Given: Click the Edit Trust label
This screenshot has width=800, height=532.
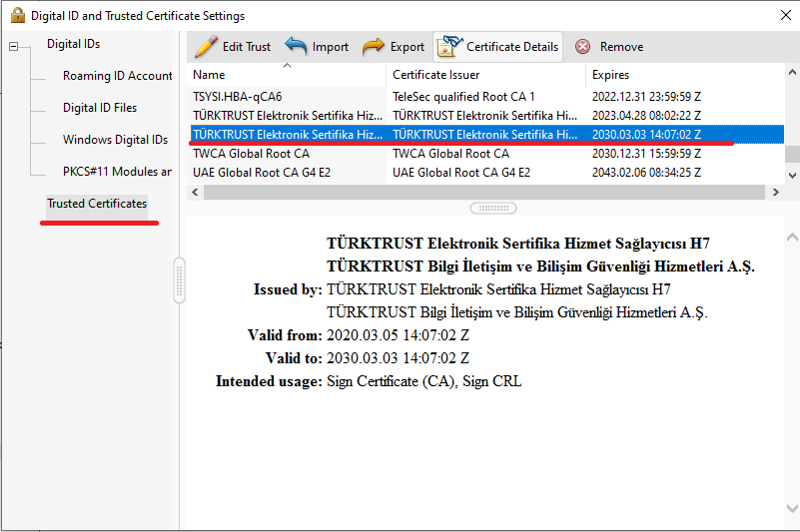Looking at the screenshot, I should (247, 47).
